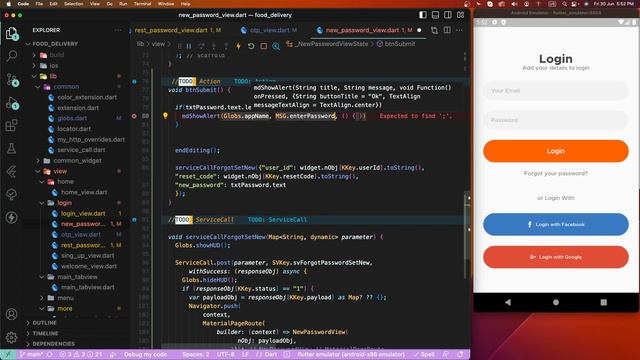Toggle the primary side bar
The height and width of the screenshot is (360, 640).
click(423, 15)
